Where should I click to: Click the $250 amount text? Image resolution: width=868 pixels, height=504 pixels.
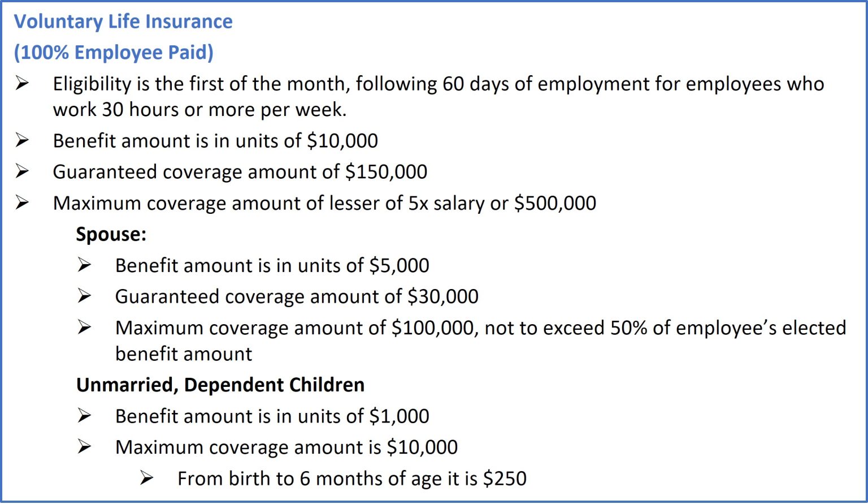(x=505, y=479)
